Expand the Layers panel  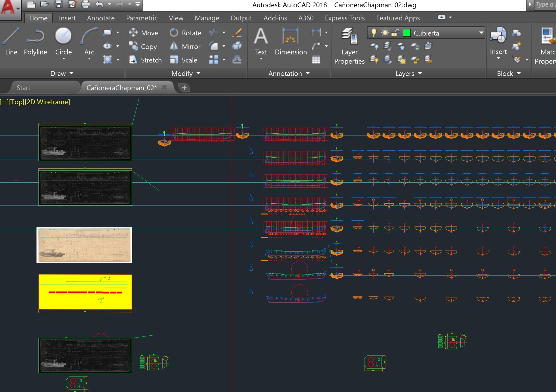tap(409, 73)
